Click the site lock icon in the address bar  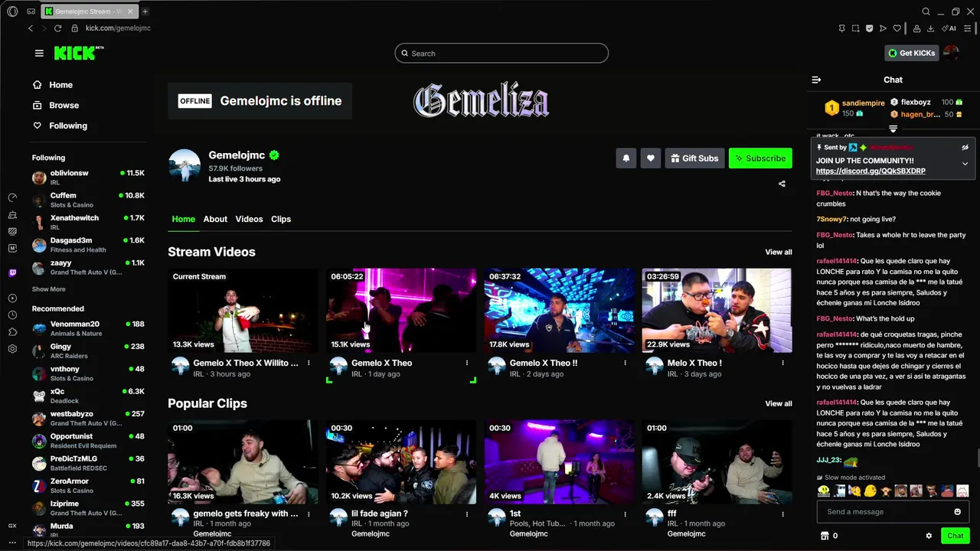pos(74,28)
